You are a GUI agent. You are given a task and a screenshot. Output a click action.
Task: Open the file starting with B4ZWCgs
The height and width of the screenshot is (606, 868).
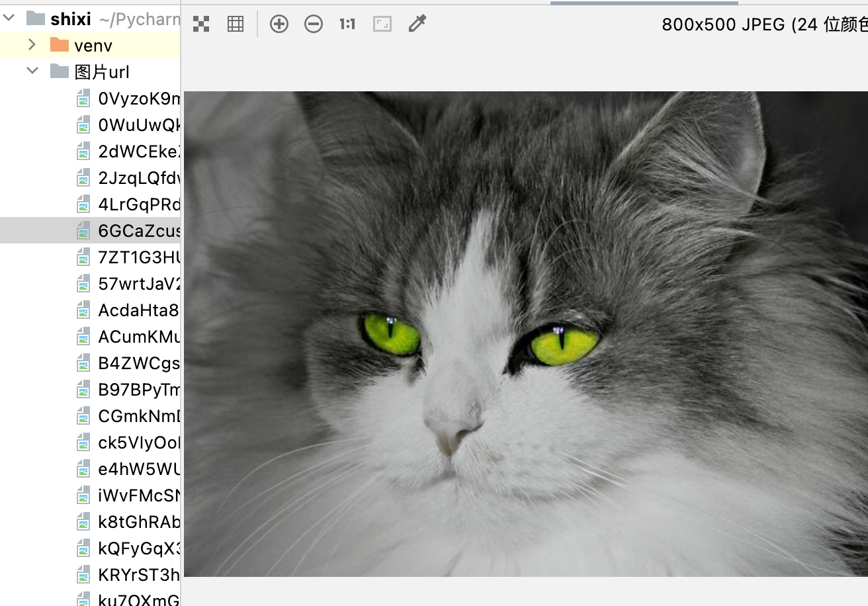(x=139, y=363)
